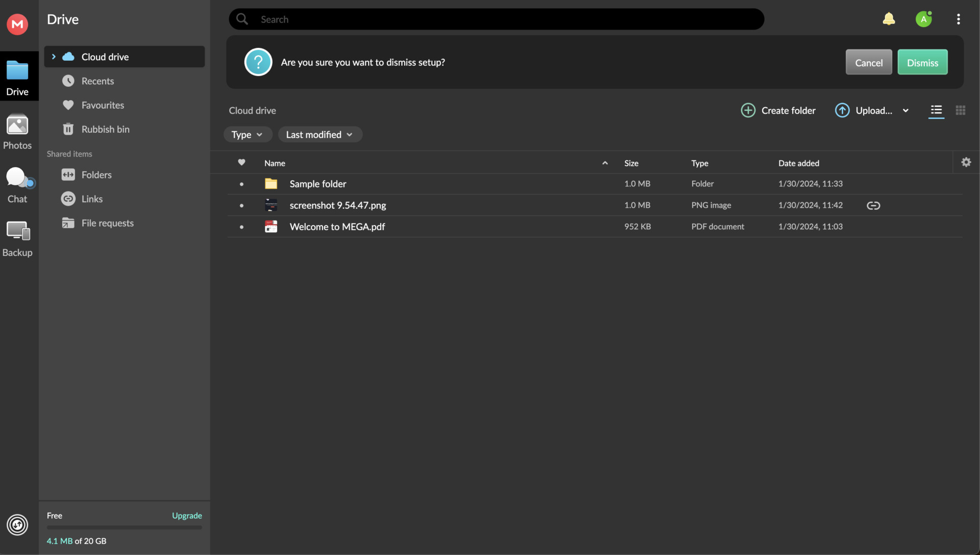Viewport: 980px width, 555px height.
Task: Open the Photos section in sidebar
Action: tap(17, 132)
